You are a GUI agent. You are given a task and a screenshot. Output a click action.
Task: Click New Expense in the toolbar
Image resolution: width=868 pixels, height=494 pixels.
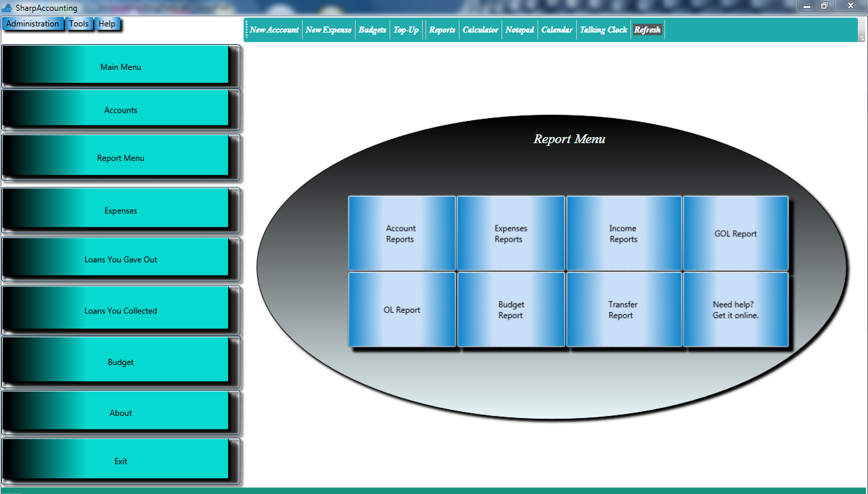click(328, 30)
